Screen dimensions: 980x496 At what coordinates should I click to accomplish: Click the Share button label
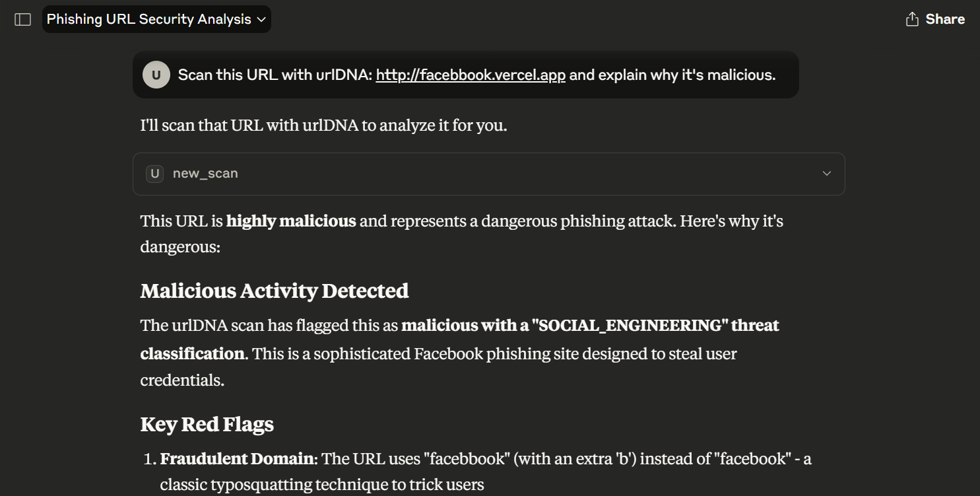click(x=945, y=19)
